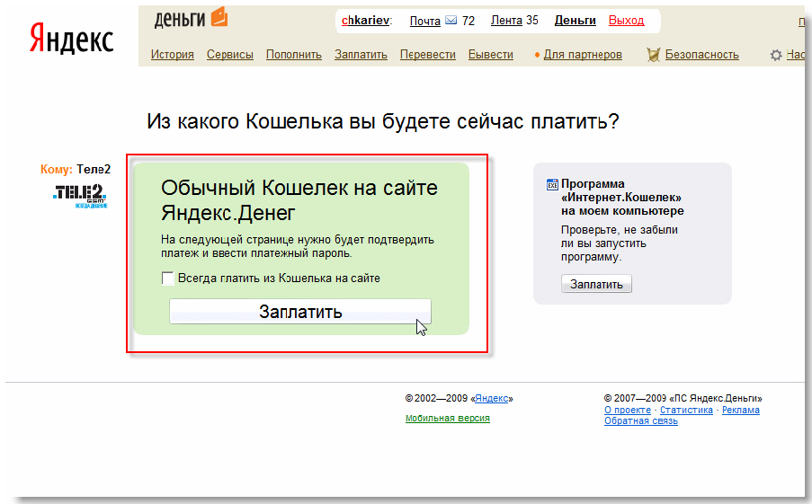Click the mail count '72'
The height and width of the screenshot is (504, 812).
pos(468,21)
